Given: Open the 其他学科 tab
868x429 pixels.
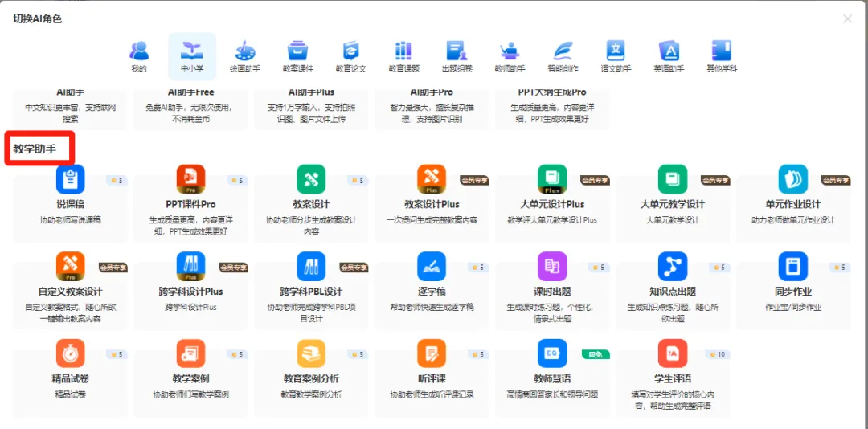Looking at the screenshot, I should pyautogui.click(x=721, y=57).
